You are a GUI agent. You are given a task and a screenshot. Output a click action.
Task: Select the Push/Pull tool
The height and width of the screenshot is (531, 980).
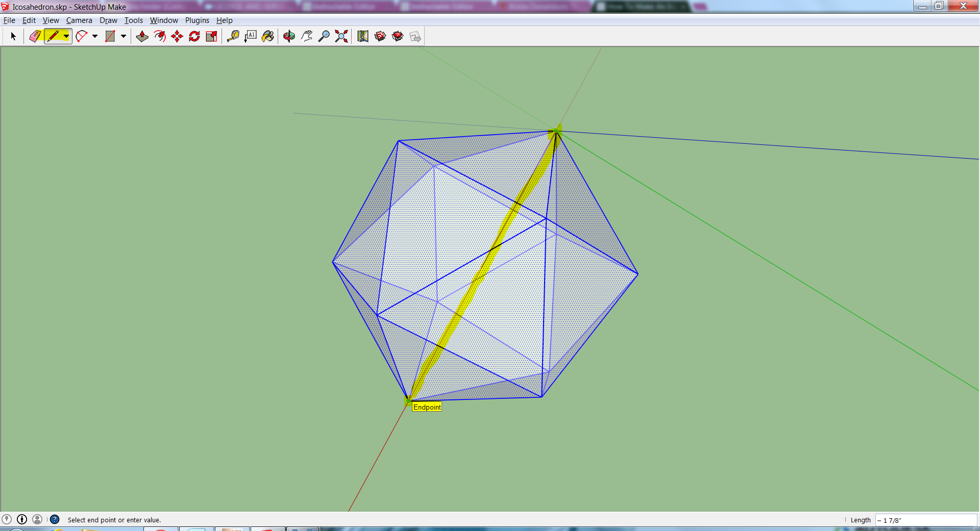(x=142, y=36)
